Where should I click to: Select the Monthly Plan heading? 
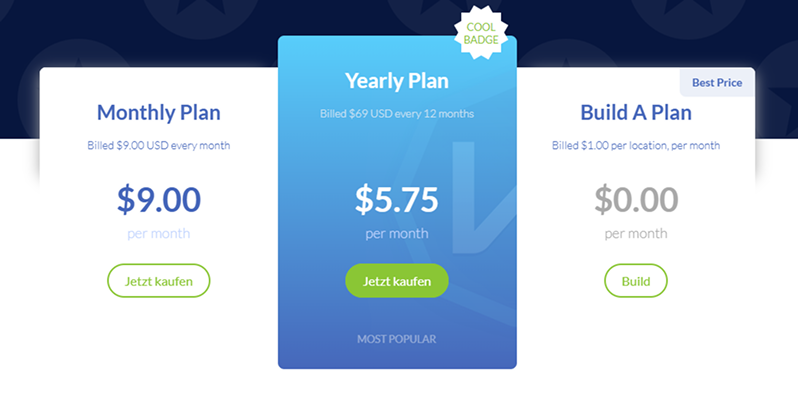[x=159, y=112]
